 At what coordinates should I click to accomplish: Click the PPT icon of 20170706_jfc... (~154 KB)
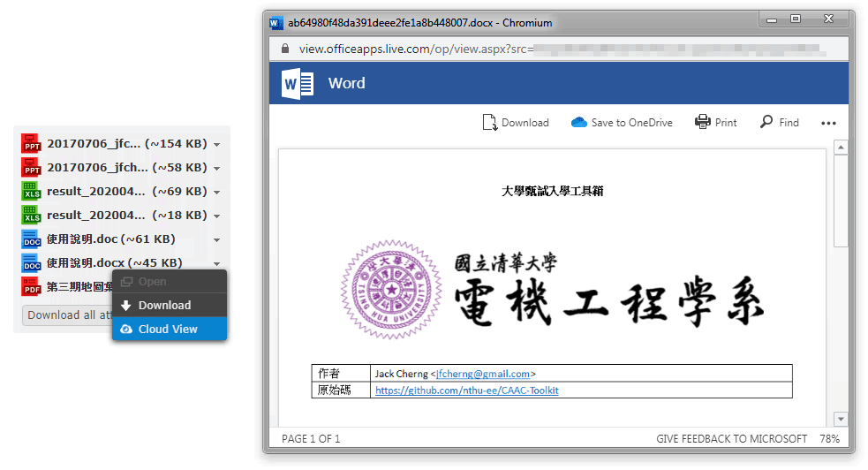31,143
